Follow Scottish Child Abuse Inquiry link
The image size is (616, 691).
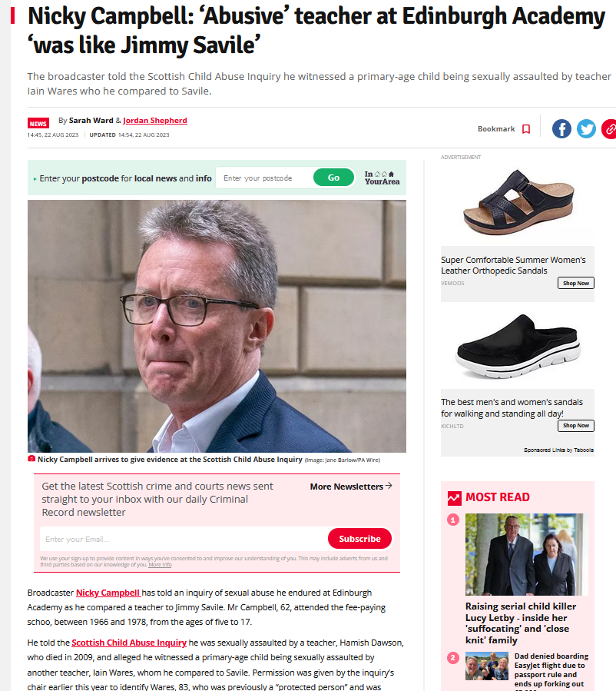pyautogui.click(x=129, y=643)
